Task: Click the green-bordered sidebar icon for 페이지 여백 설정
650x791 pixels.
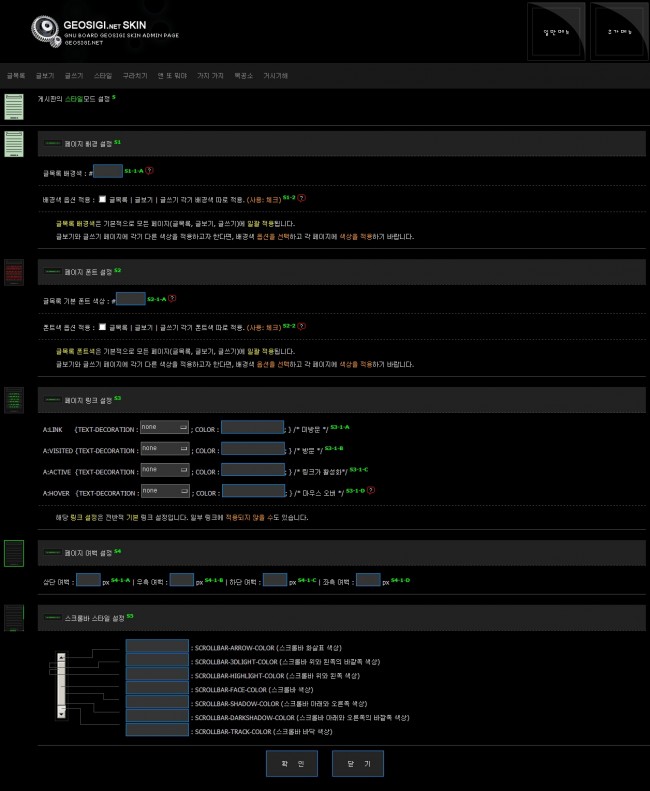Action: coord(14,553)
